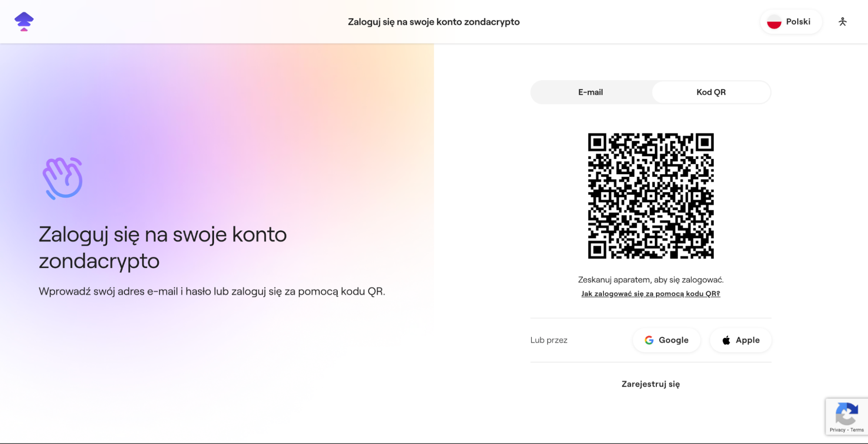Click the Google G icon
This screenshot has width=868, height=444.
tap(649, 340)
